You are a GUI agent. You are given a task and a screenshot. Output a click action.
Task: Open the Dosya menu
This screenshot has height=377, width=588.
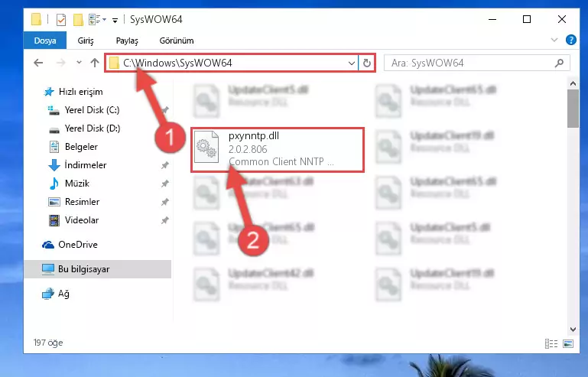tap(45, 41)
